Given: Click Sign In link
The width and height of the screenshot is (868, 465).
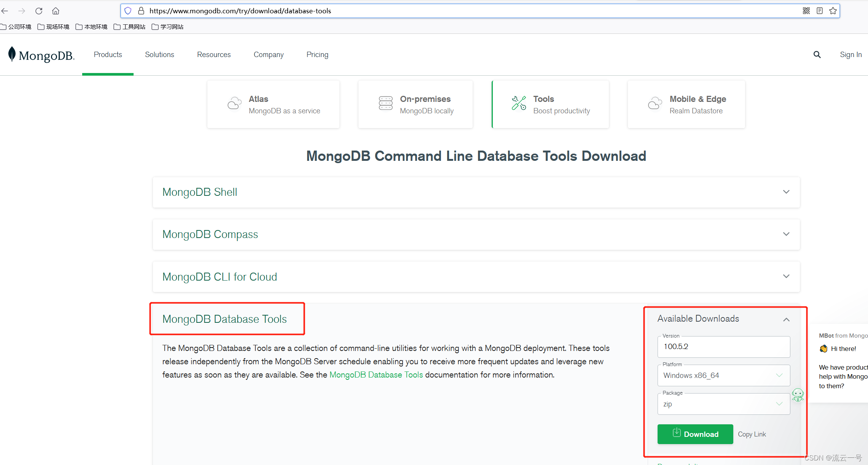Looking at the screenshot, I should point(851,55).
